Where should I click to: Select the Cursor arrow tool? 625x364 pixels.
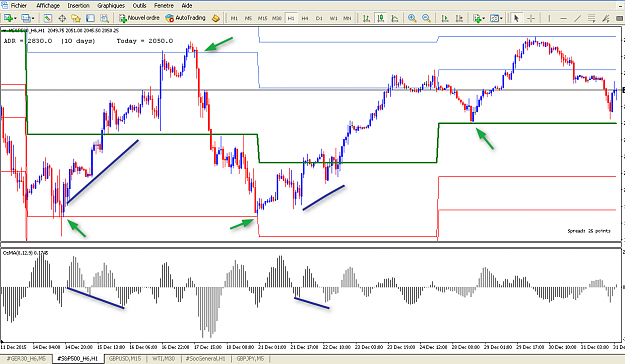coord(516,18)
